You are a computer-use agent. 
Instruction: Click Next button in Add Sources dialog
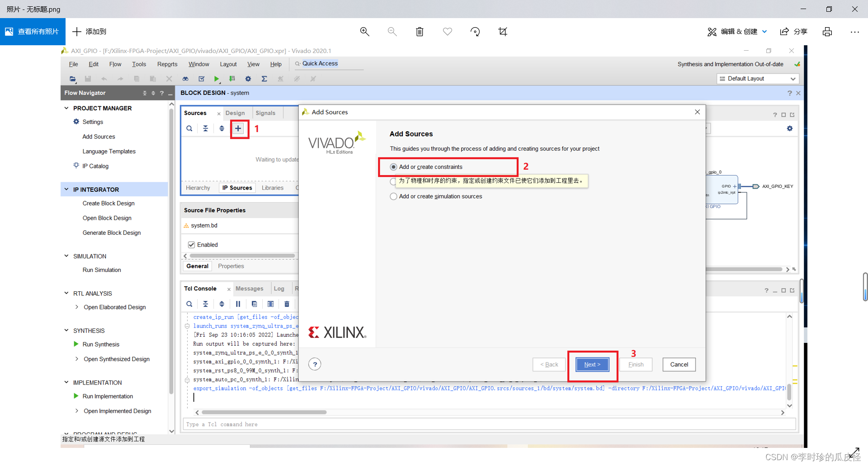pos(592,365)
